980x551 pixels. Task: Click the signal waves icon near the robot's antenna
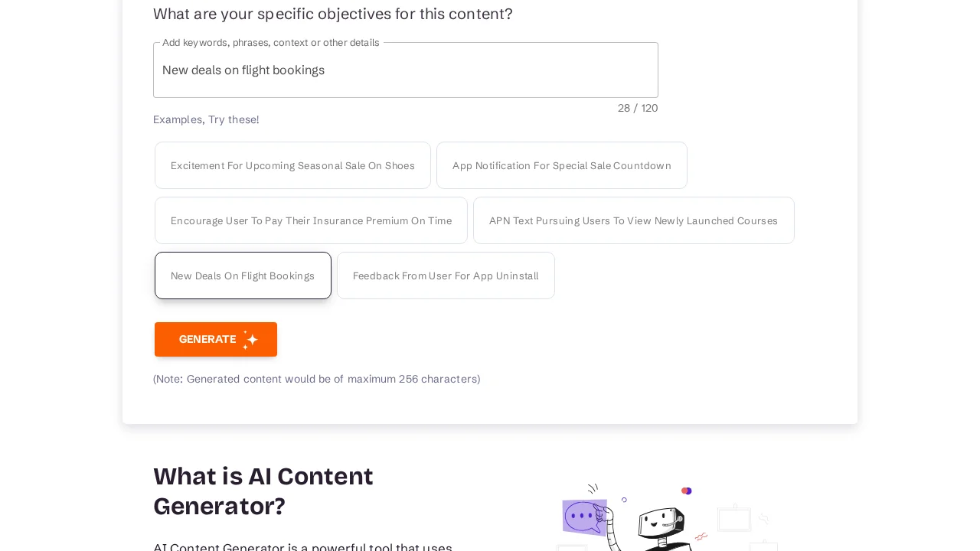click(592, 489)
